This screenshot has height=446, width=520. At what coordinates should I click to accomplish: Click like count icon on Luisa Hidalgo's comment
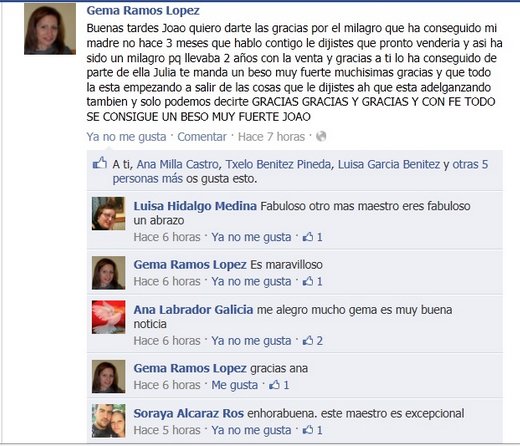point(312,237)
